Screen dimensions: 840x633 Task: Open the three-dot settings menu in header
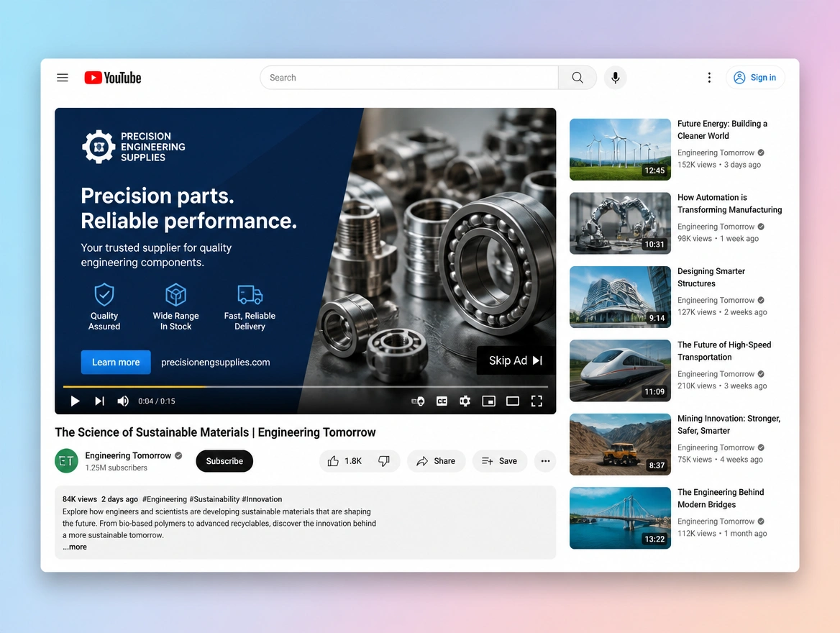(x=709, y=78)
